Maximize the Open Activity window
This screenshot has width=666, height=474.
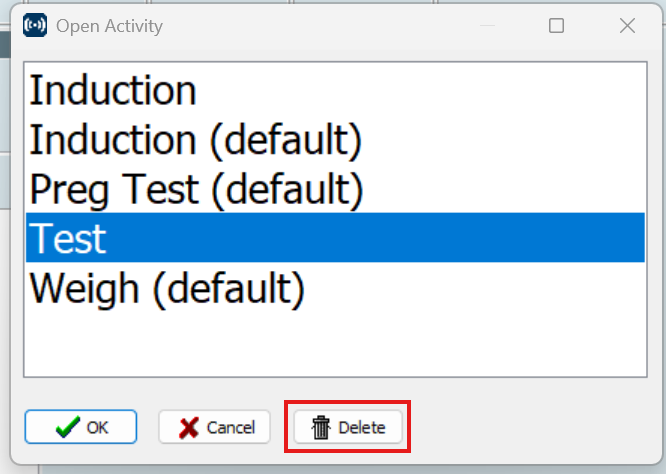(556, 26)
